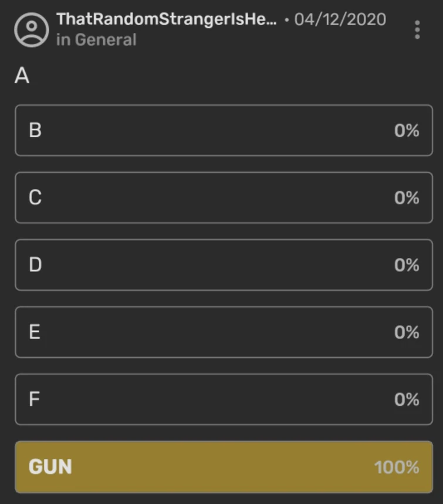
Task: Click the 100% result on GUN
Action: pyautogui.click(x=397, y=468)
